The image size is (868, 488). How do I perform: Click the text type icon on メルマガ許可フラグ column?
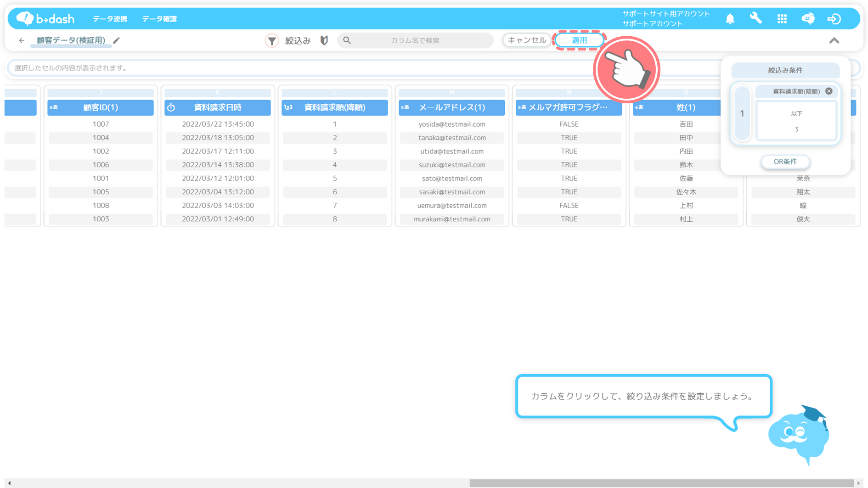click(522, 107)
